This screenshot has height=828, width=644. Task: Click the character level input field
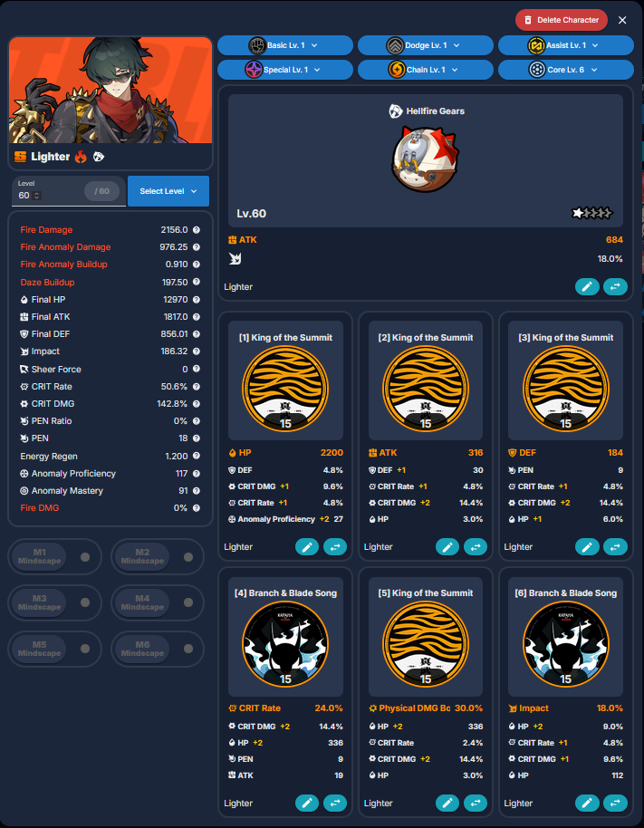tap(69, 191)
